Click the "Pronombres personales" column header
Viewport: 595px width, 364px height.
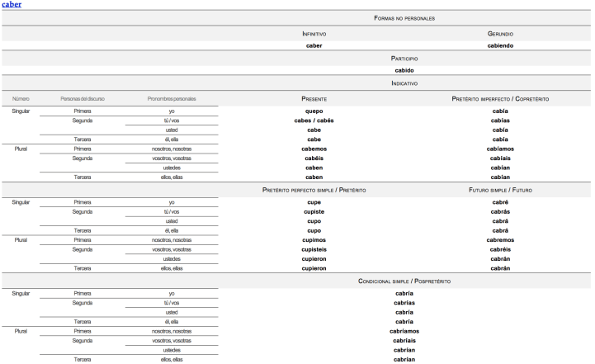[x=172, y=99]
